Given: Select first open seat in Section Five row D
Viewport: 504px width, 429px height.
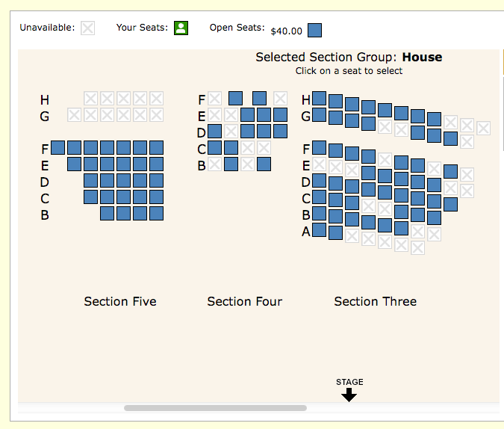Looking at the screenshot, I should (90, 181).
